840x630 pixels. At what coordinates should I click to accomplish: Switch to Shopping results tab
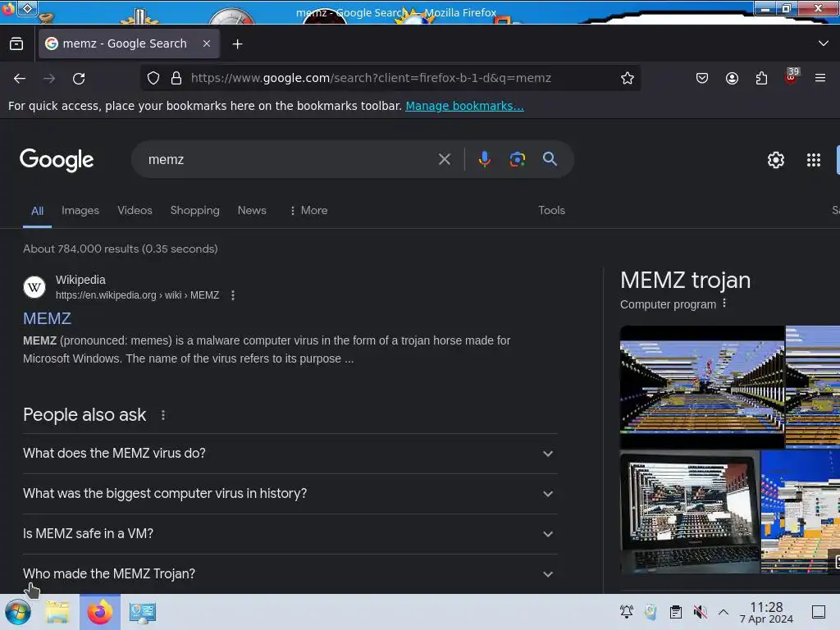(195, 211)
